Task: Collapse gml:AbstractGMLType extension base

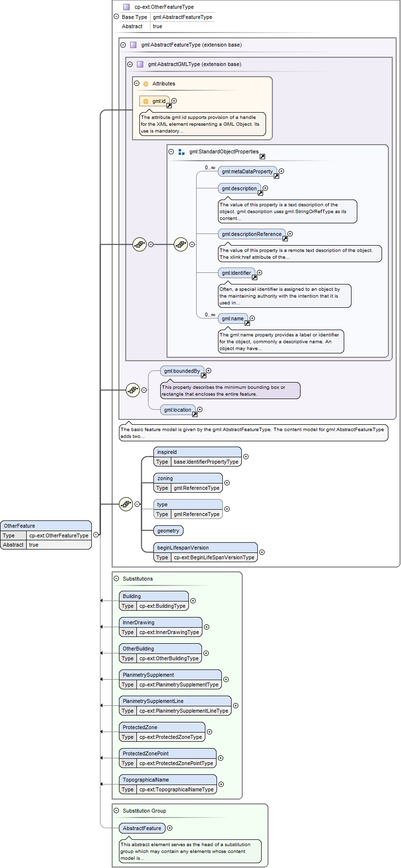Action: tap(130, 64)
